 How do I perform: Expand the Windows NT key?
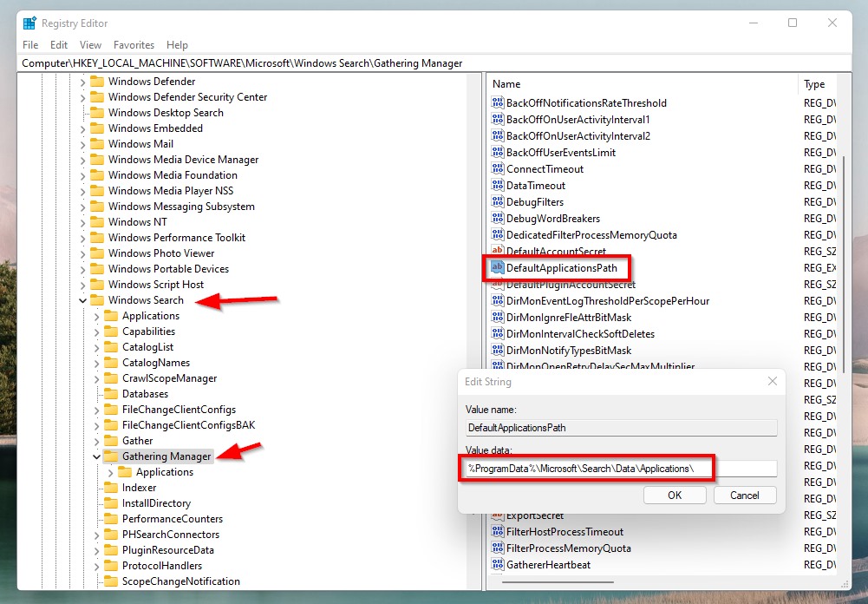83,222
